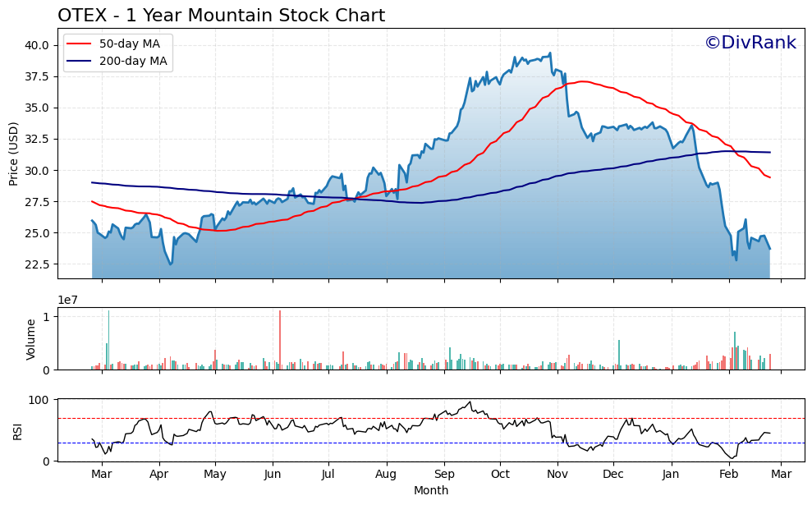Click the tall red volume spike near June
Screen dimensions: 812x505
[x=278, y=337]
